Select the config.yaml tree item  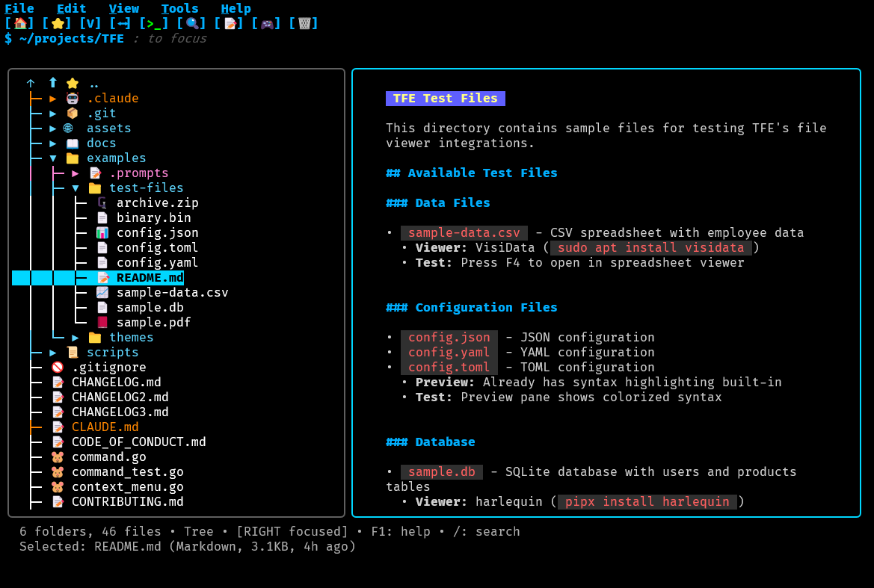[157, 262]
